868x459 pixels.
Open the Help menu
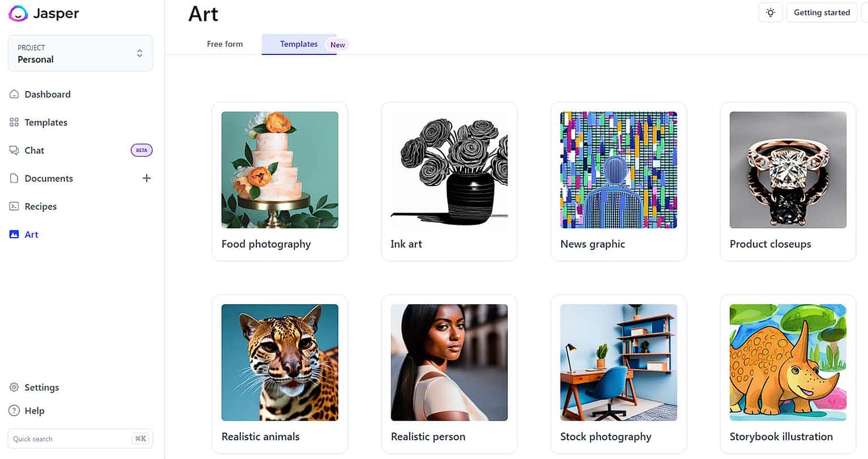point(35,410)
